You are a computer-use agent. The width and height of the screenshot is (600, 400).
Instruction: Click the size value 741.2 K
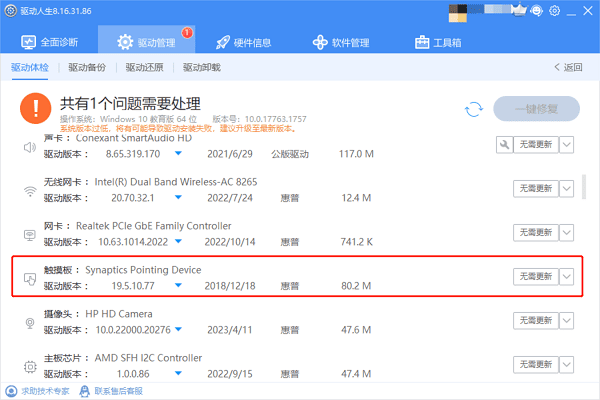356,242
